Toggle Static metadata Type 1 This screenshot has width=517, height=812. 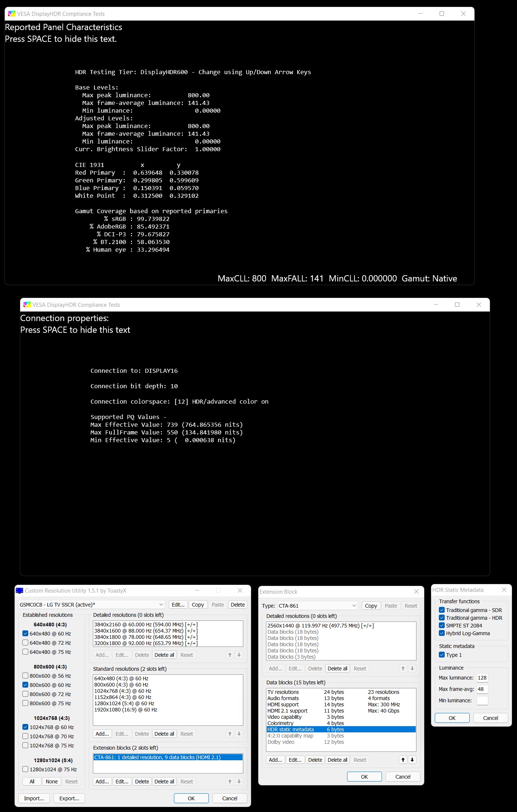[x=442, y=655]
